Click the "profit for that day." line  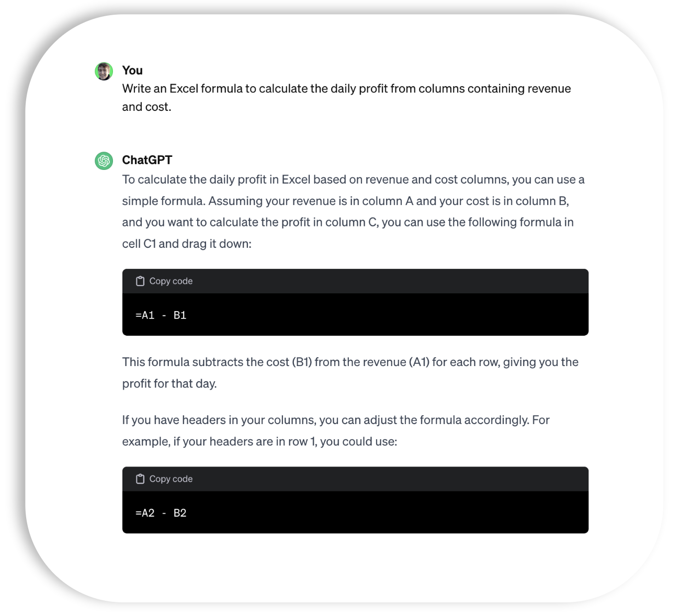pos(169,383)
